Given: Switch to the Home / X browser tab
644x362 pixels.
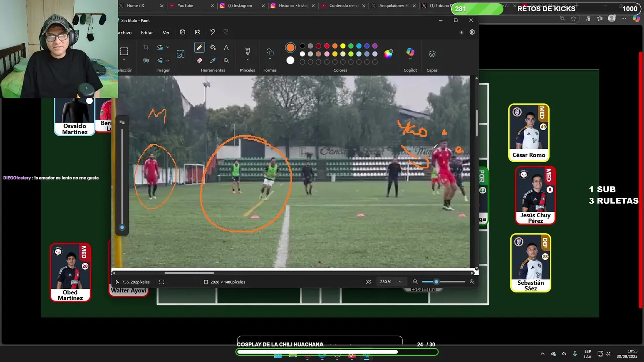Looking at the screenshot, I should tap(141, 5).
